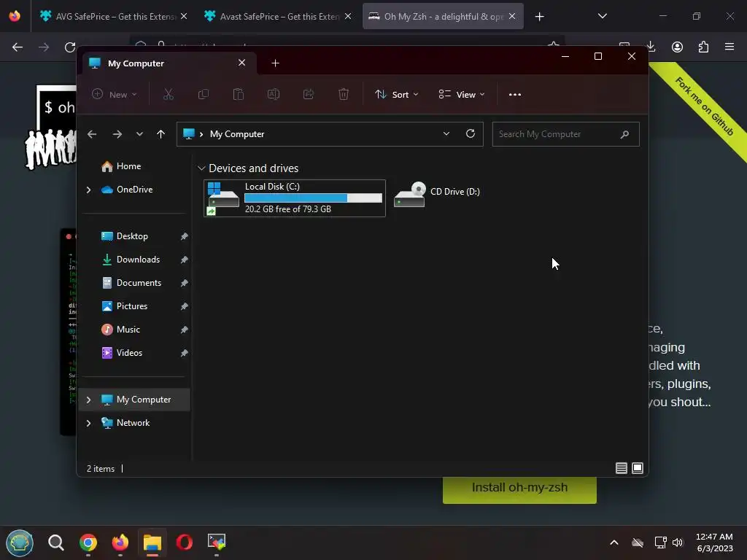Switch to details list view in status bar

tap(622, 468)
